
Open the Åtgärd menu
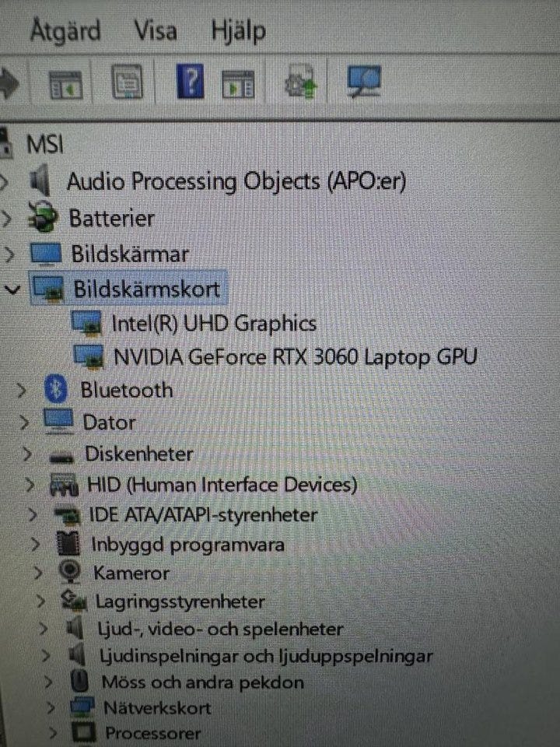coord(65,30)
